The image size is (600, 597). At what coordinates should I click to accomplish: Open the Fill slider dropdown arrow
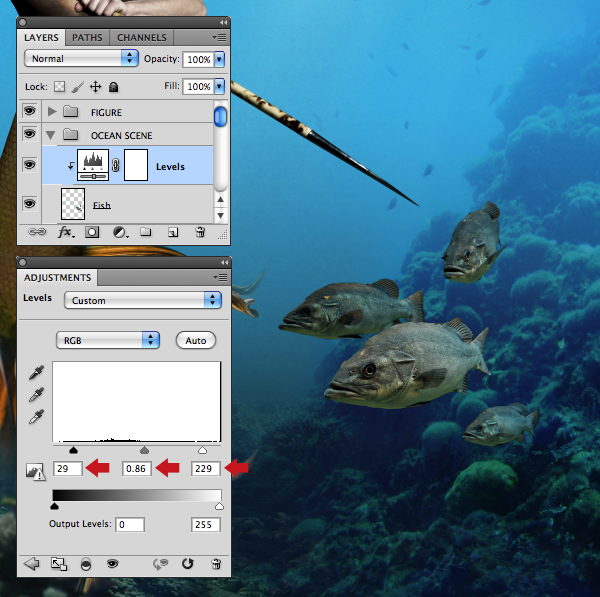(x=219, y=86)
